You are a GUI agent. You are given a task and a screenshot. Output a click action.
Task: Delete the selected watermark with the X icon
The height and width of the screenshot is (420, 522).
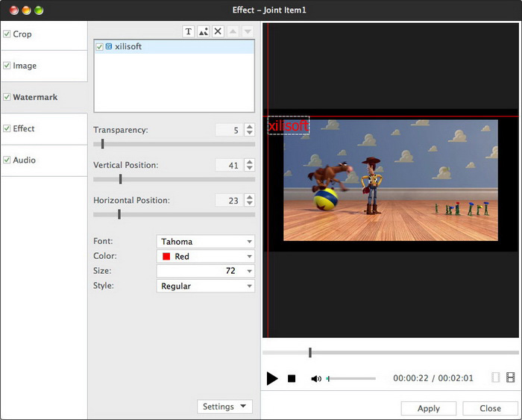click(218, 31)
